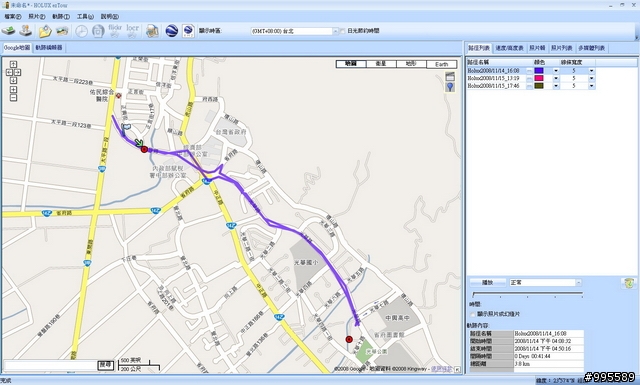Toggle the 日光節約時間 daylight saving checkbox
Image resolution: width=640 pixels, height=385 pixels.
tap(342, 31)
